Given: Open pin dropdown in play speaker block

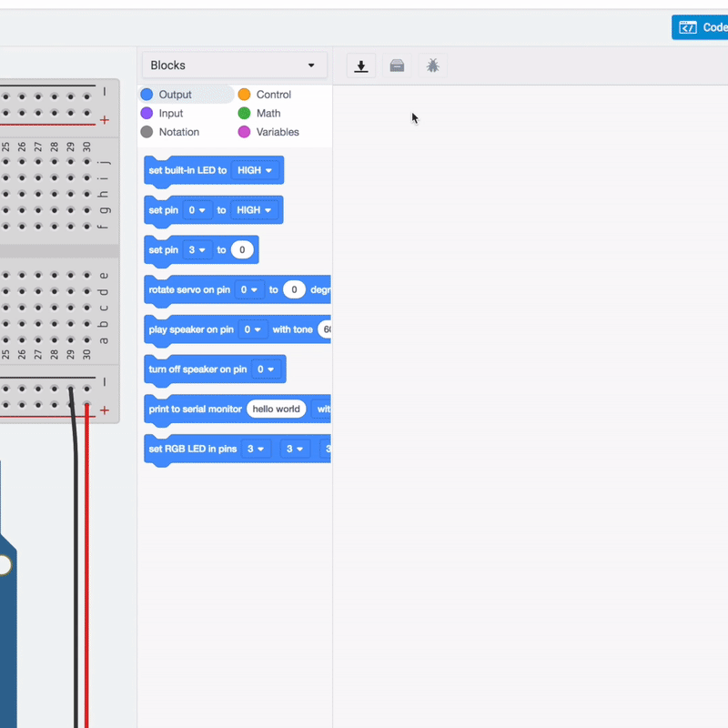Looking at the screenshot, I should pos(253,329).
